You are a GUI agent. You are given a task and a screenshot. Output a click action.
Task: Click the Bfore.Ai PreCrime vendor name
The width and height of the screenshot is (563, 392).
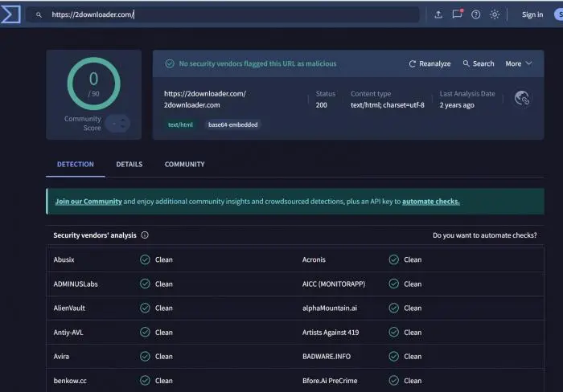pyautogui.click(x=330, y=381)
